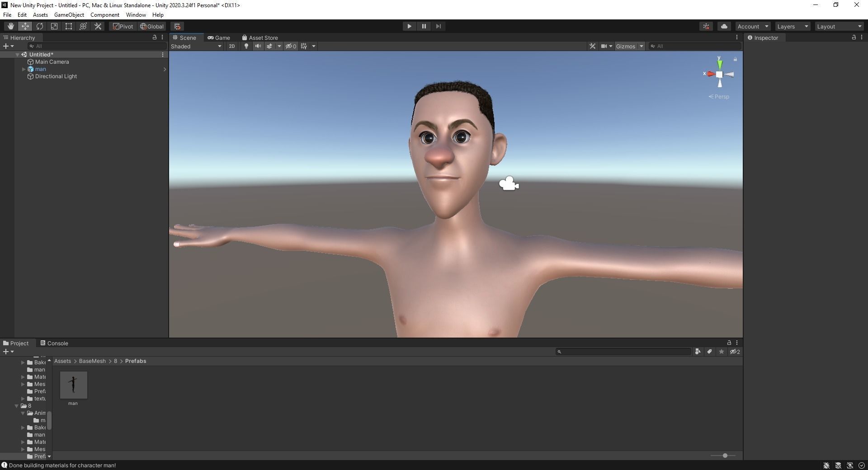This screenshot has width=868, height=470.
Task: Select the Transform tool
Action: click(83, 26)
